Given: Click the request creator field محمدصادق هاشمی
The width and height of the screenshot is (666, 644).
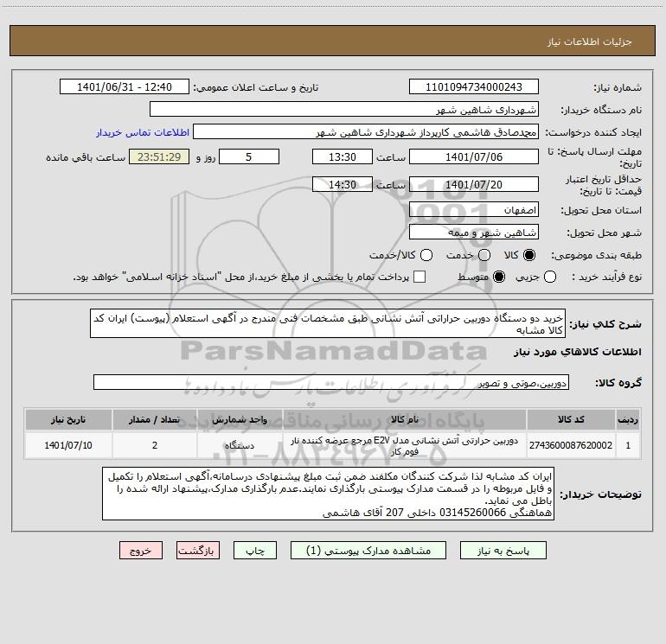Looking at the screenshot, I should pyautogui.click(x=366, y=132).
